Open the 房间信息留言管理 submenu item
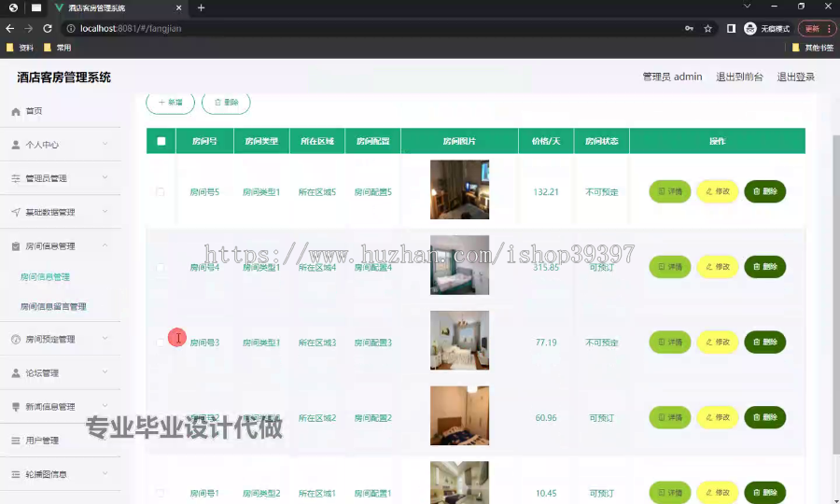This screenshot has width=840, height=504. click(x=53, y=307)
